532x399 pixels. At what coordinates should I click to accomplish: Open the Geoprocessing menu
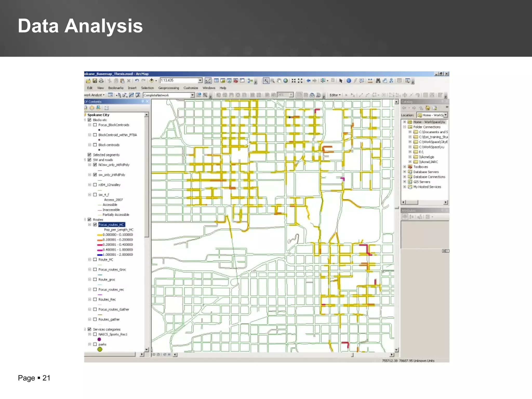coord(169,88)
